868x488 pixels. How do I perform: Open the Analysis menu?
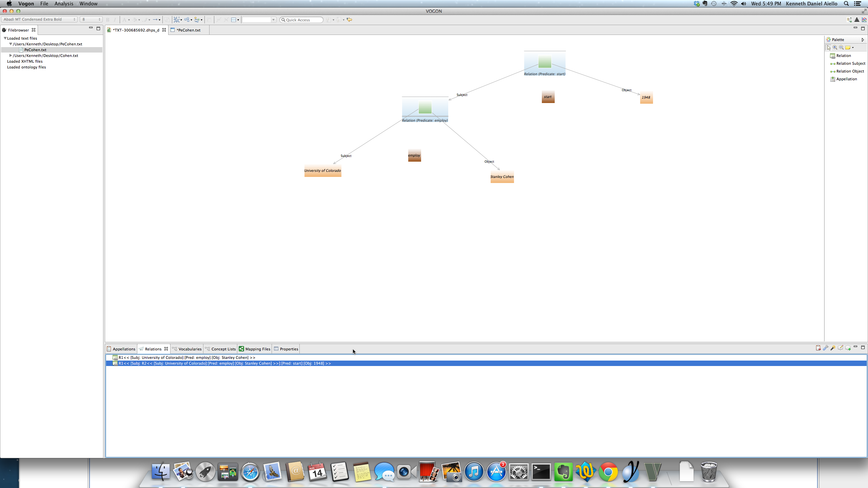(x=63, y=4)
